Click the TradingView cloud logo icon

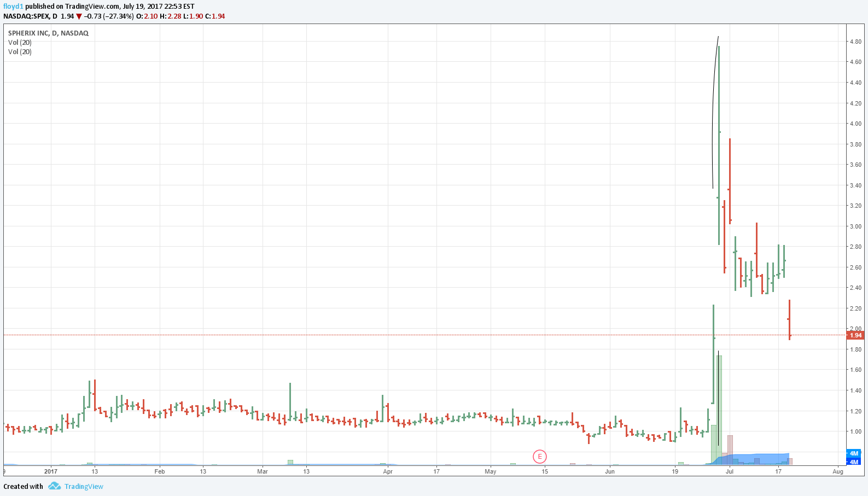coord(54,486)
